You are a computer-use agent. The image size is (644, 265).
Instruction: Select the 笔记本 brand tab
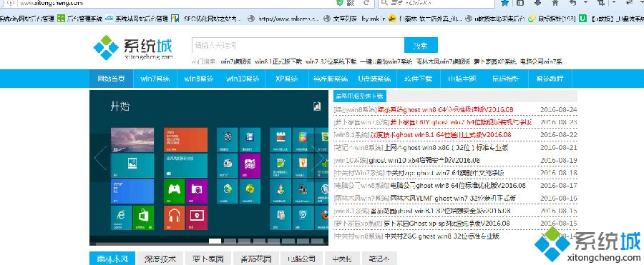click(x=379, y=259)
